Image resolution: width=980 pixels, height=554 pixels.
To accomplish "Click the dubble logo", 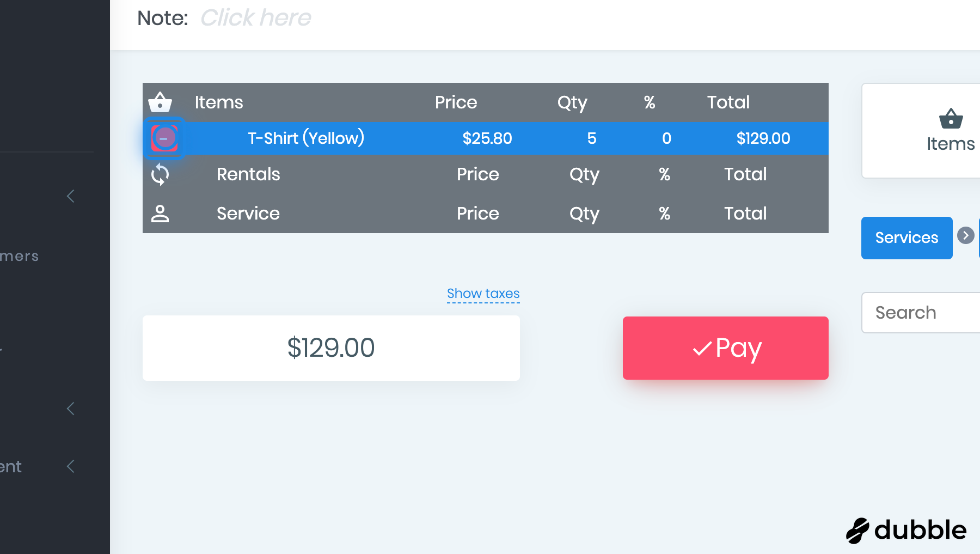I will click(906, 530).
